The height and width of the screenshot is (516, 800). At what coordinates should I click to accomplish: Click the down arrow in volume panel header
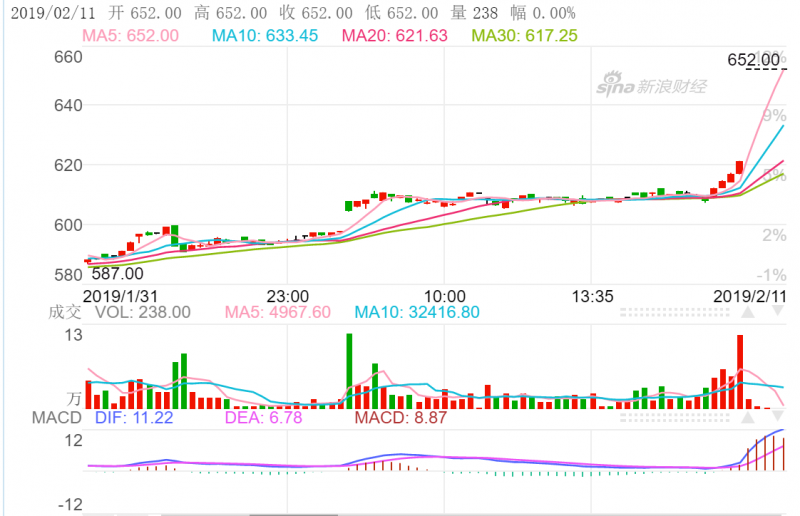(x=778, y=312)
